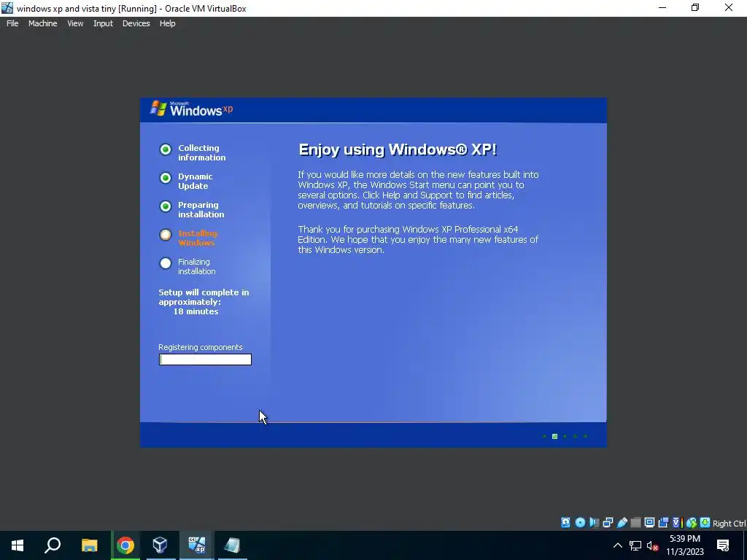The height and width of the screenshot is (560, 747).
Task: Click the Right Ctrl host key label
Action: point(729,524)
